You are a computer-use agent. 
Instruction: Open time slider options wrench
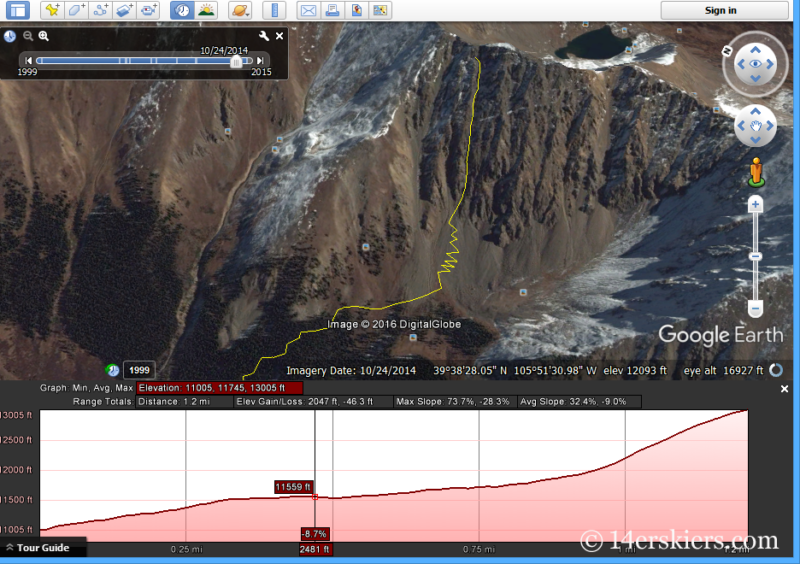click(264, 36)
